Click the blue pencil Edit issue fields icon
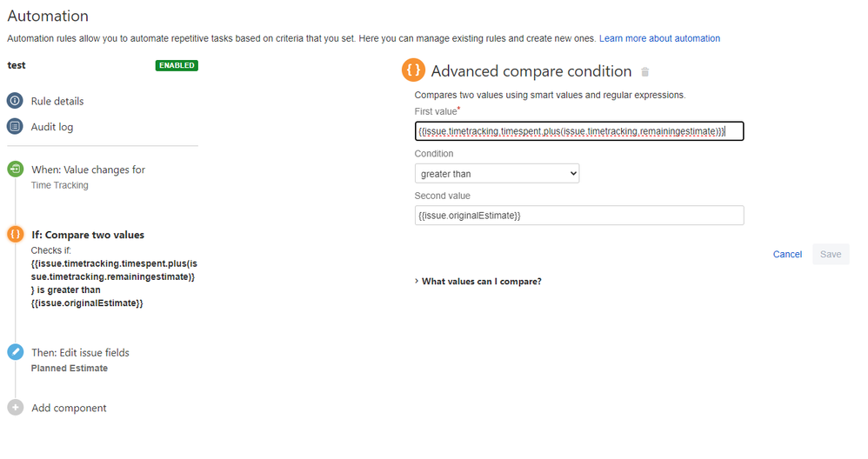This screenshot has width=868, height=459. click(x=16, y=352)
